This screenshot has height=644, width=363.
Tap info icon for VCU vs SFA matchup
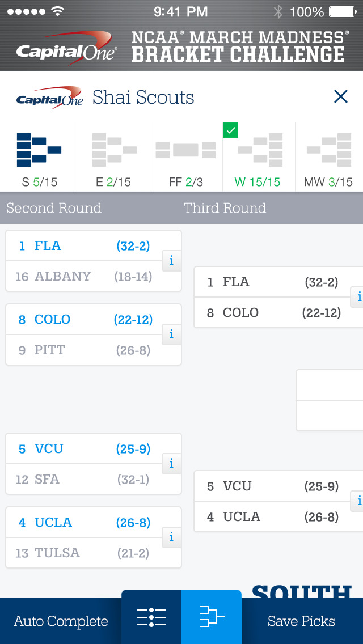[171, 464]
